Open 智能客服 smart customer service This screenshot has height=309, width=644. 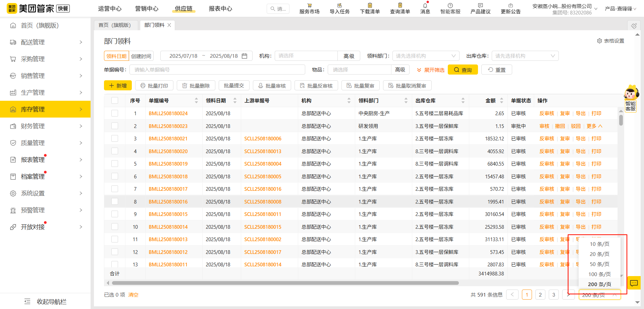pyautogui.click(x=450, y=8)
